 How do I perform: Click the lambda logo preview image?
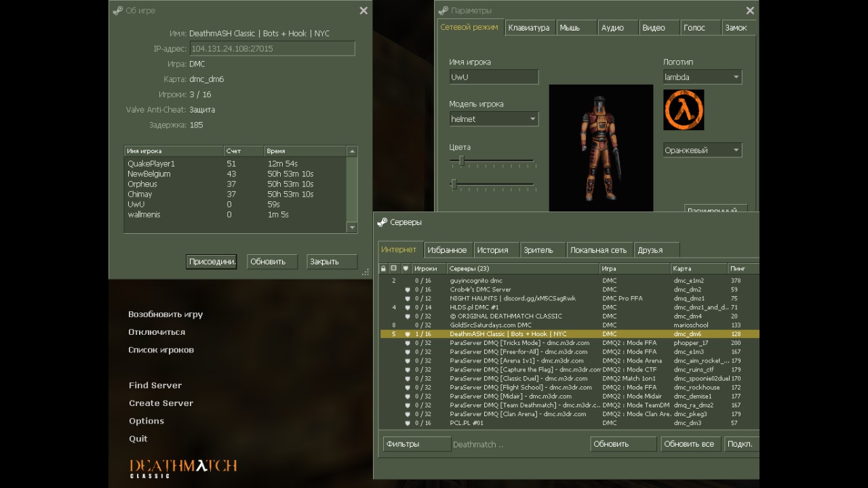pyautogui.click(x=684, y=110)
